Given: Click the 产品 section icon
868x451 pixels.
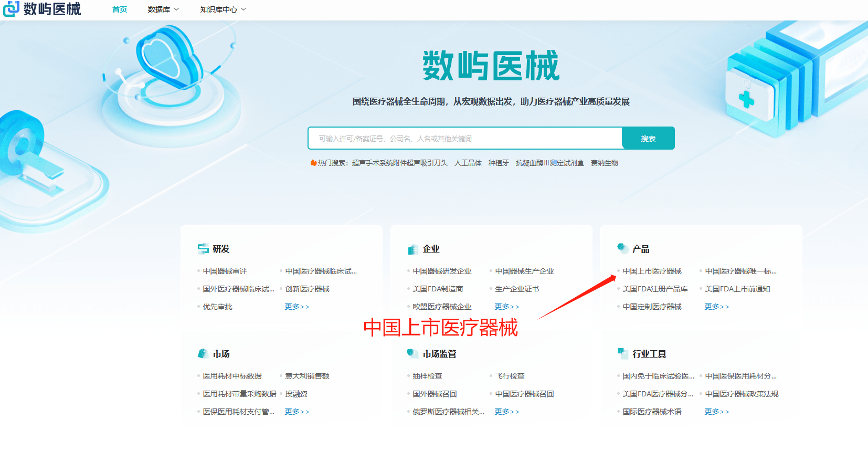Looking at the screenshot, I should pyautogui.click(x=622, y=248).
